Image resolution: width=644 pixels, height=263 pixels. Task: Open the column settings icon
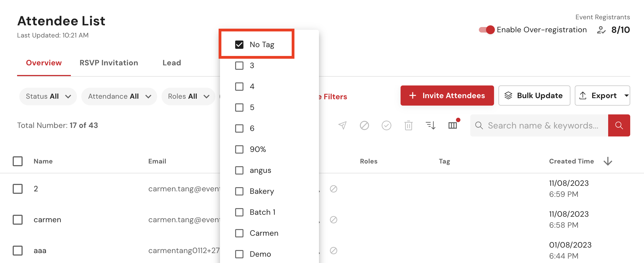pyautogui.click(x=453, y=125)
